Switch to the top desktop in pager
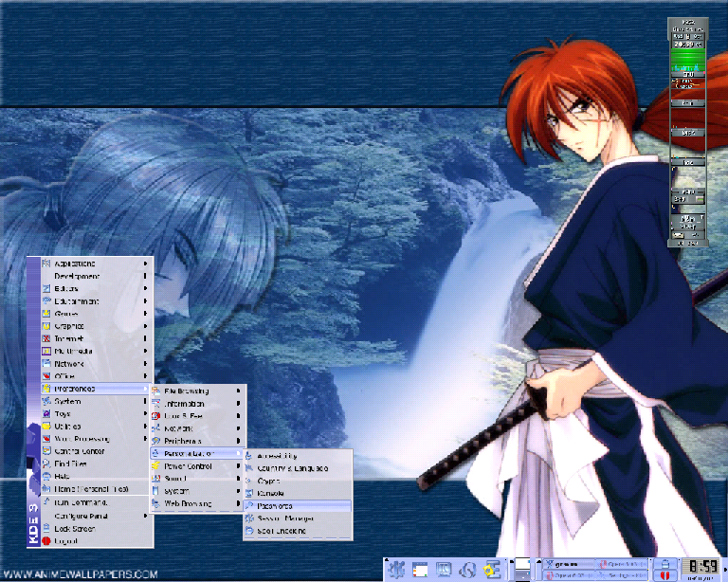Screen dimensions: 728x582 (523, 563)
